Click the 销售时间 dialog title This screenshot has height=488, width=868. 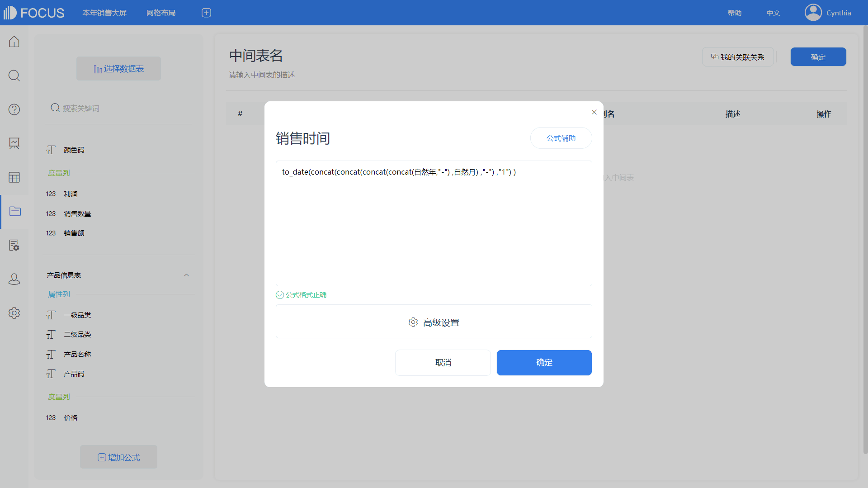pyautogui.click(x=303, y=138)
